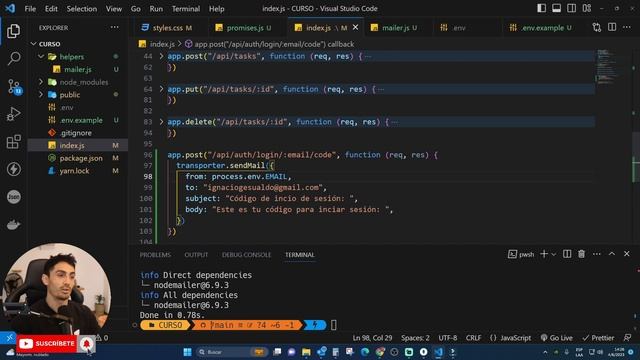Image resolution: width=640 pixels, height=360 pixels.
Task: Add a new terminal with plus icon
Action: 544,254
